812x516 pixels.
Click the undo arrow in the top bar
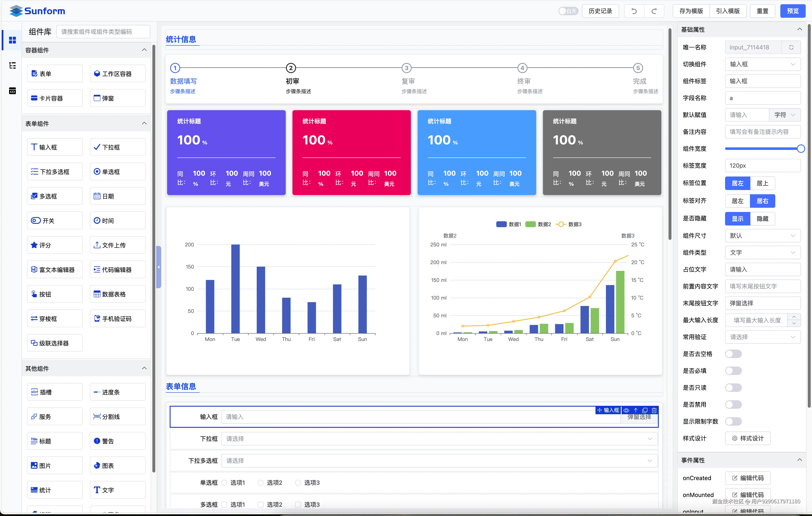(x=634, y=11)
